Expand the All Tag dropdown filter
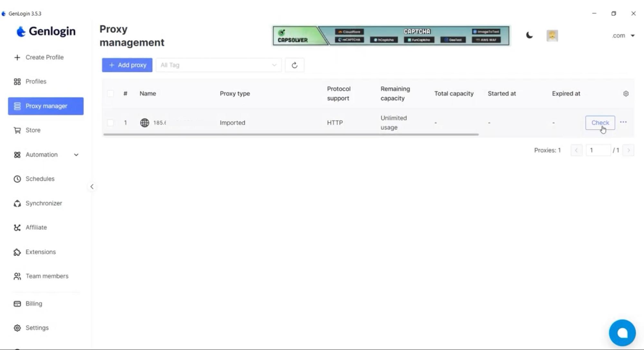 coord(218,65)
